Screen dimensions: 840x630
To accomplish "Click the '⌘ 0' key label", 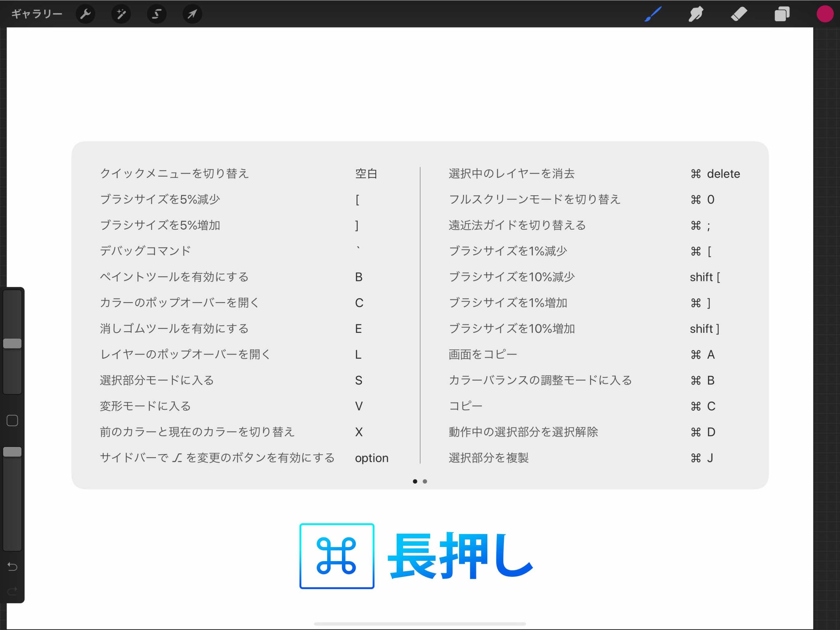I will [x=703, y=200].
